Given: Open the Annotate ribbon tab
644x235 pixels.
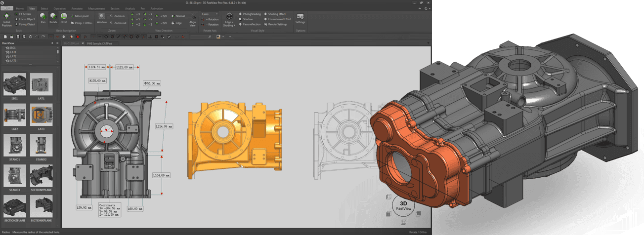Looking at the screenshot, I should [x=77, y=8].
